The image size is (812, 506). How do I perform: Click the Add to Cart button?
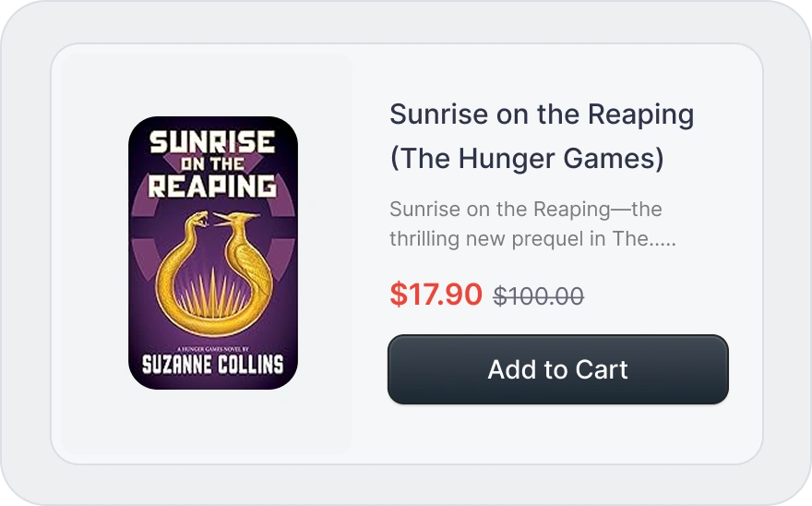point(557,369)
